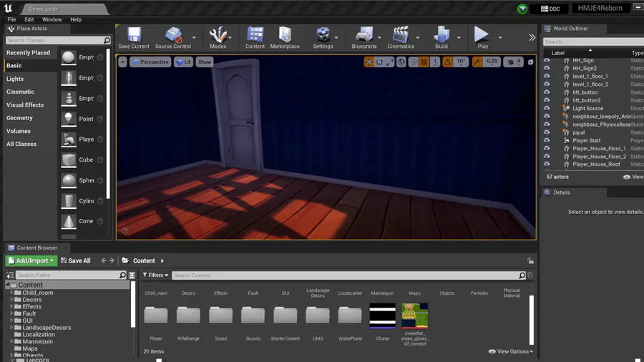The image size is (644, 362).
Task: Hide the pipal actor with eye icon
Action: pos(547,132)
